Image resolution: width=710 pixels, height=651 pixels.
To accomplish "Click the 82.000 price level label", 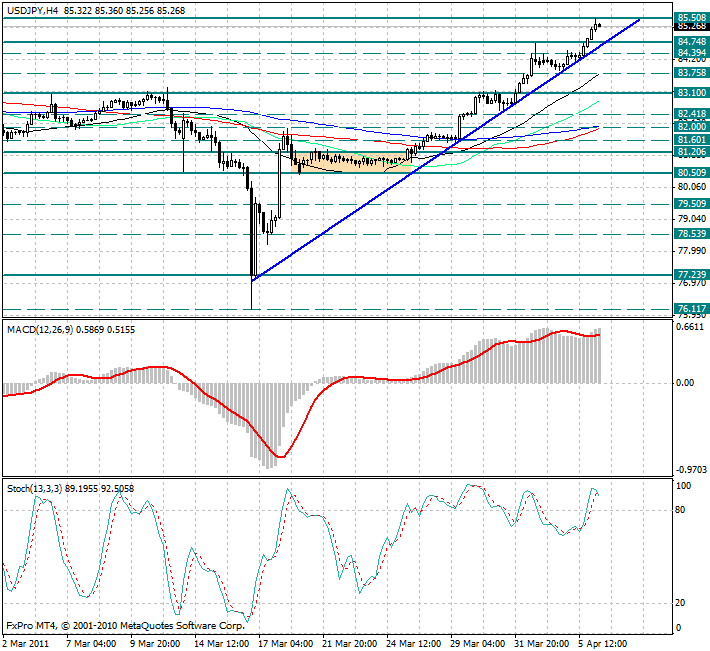I will pos(691,127).
